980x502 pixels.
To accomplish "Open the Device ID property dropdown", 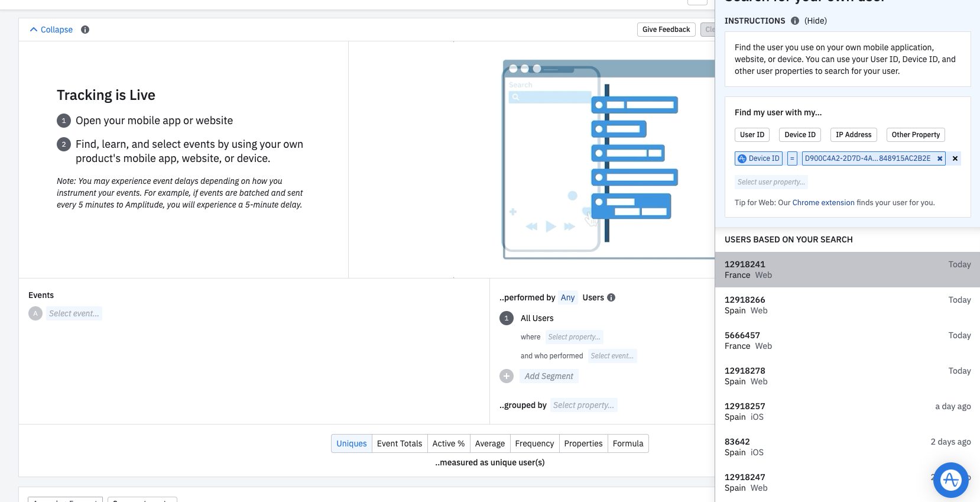I will tap(759, 158).
